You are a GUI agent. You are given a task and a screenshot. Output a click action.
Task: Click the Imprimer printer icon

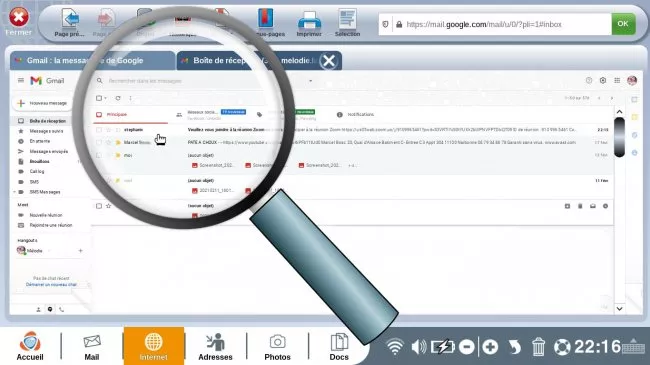coord(309,20)
